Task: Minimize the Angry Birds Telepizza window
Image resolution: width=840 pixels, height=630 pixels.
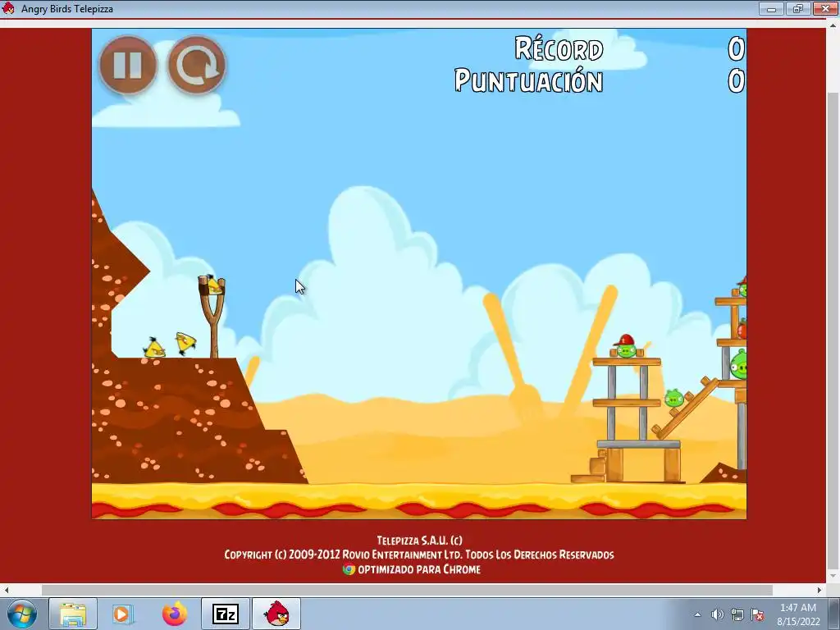Action: pos(771,8)
